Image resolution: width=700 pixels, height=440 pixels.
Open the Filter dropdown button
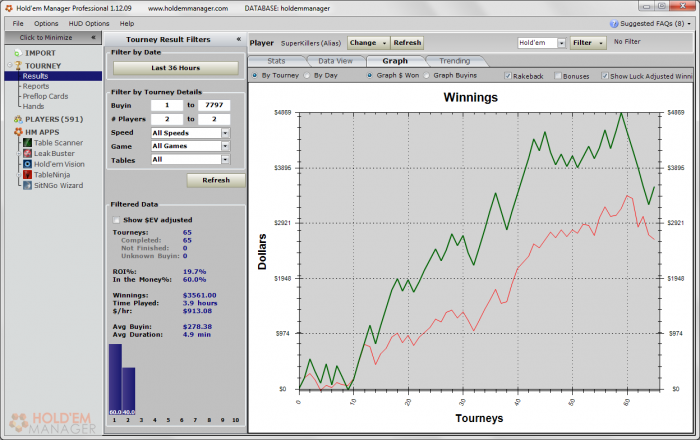588,43
